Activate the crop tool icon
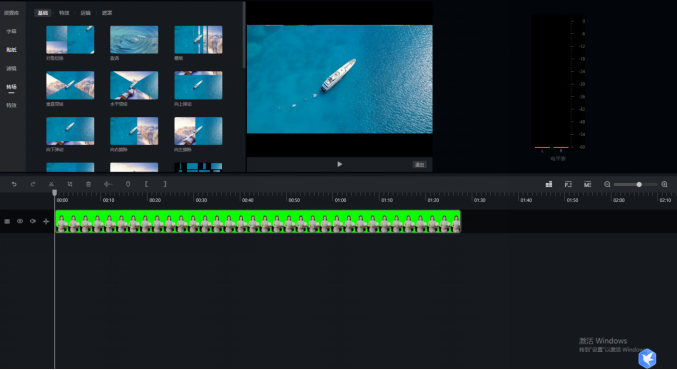 [70, 184]
